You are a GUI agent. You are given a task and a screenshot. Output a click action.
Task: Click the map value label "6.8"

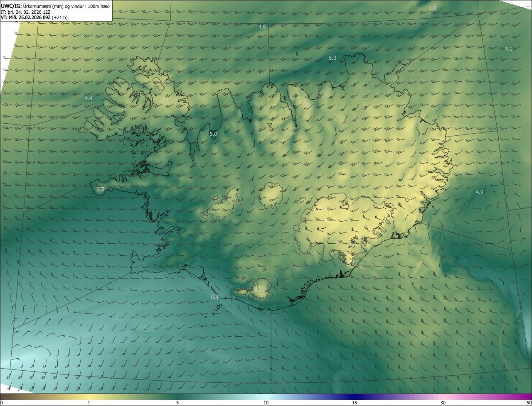pos(214,297)
